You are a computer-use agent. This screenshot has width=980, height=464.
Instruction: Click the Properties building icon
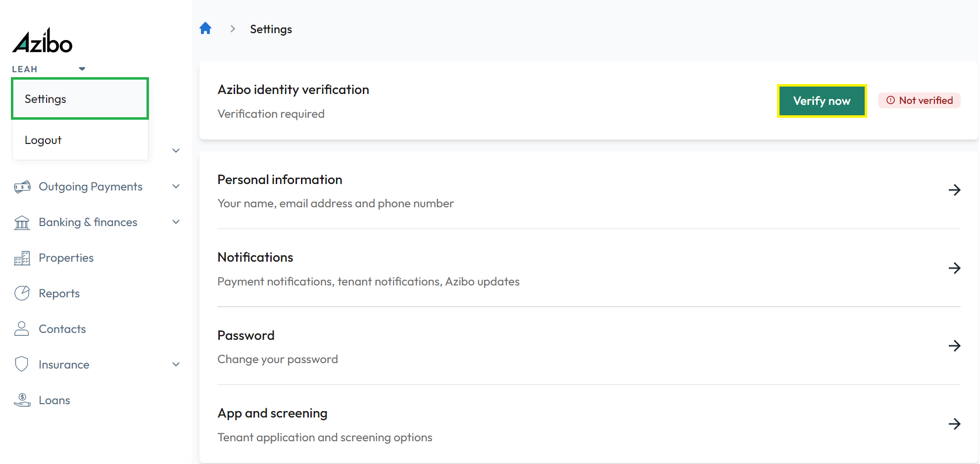tap(22, 258)
